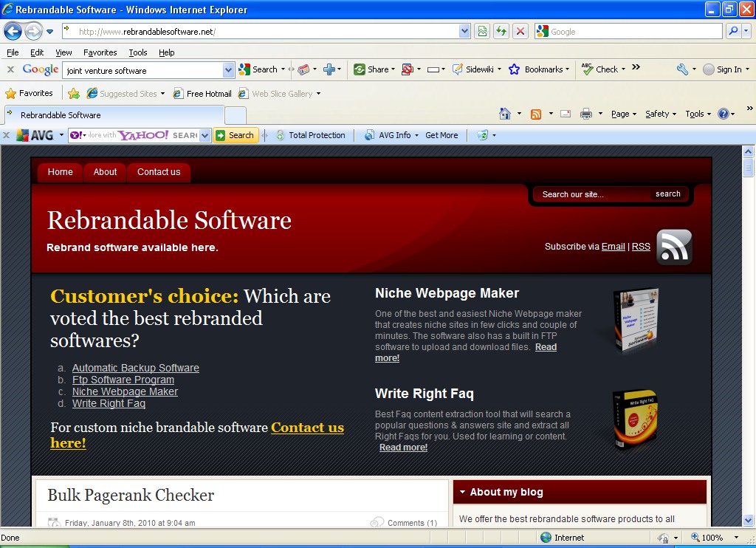Click the Print printer icon
The height and width of the screenshot is (548, 756).
[x=585, y=114]
